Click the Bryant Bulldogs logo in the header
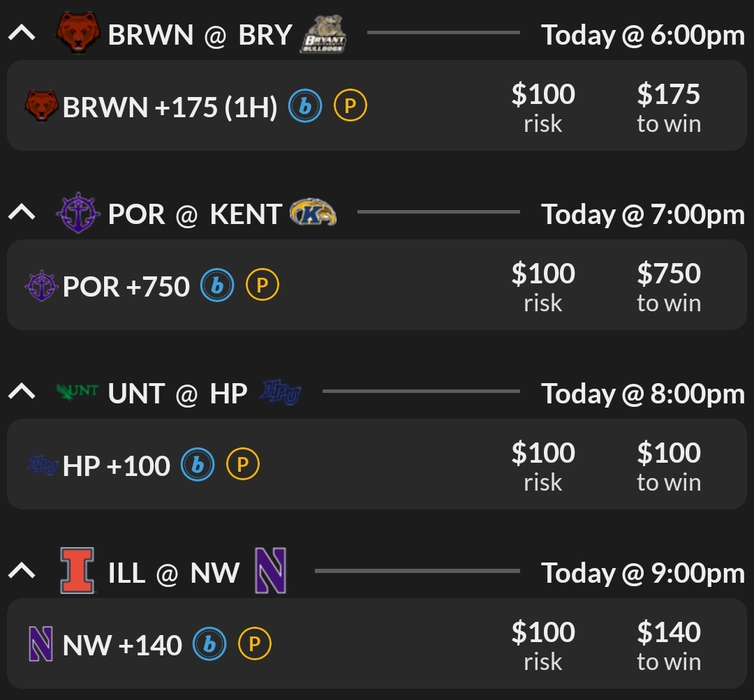 coord(323,35)
